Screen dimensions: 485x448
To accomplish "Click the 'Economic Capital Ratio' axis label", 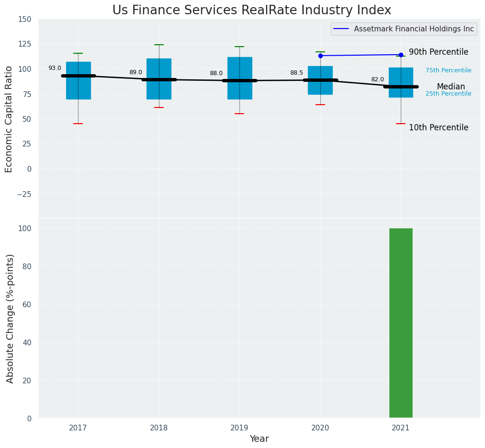I will pos(9,119).
